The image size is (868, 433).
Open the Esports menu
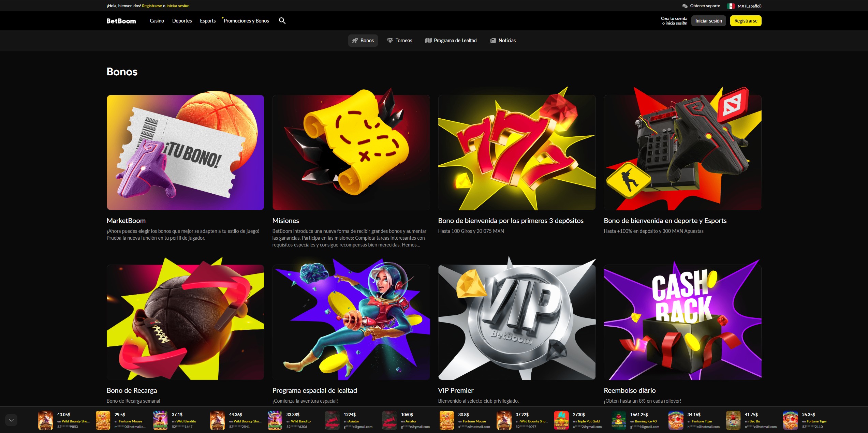click(x=208, y=21)
